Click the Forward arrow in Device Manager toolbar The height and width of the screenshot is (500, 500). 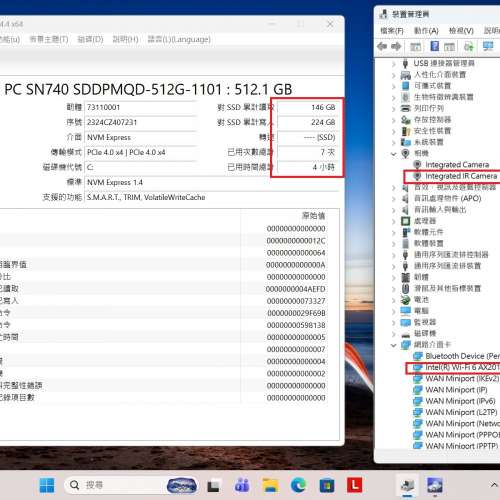[396, 46]
